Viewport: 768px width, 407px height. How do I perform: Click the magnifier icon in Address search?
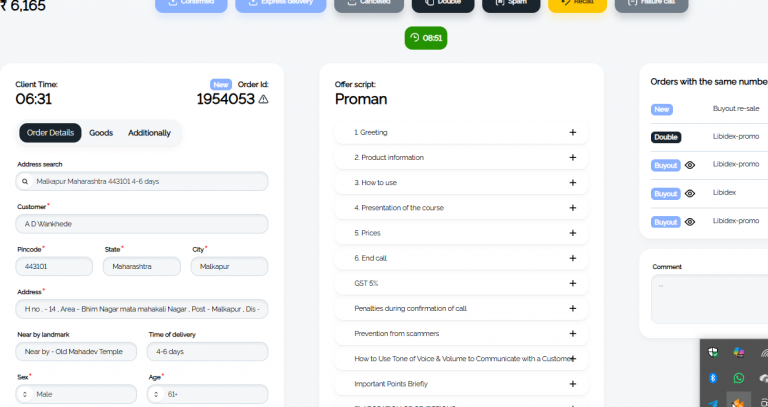point(24,182)
